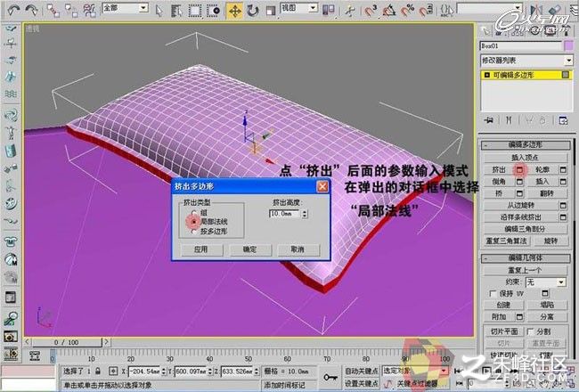Open 挤出 settings box next to Extrude
This screenshot has height=392, width=579.
pos(519,170)
